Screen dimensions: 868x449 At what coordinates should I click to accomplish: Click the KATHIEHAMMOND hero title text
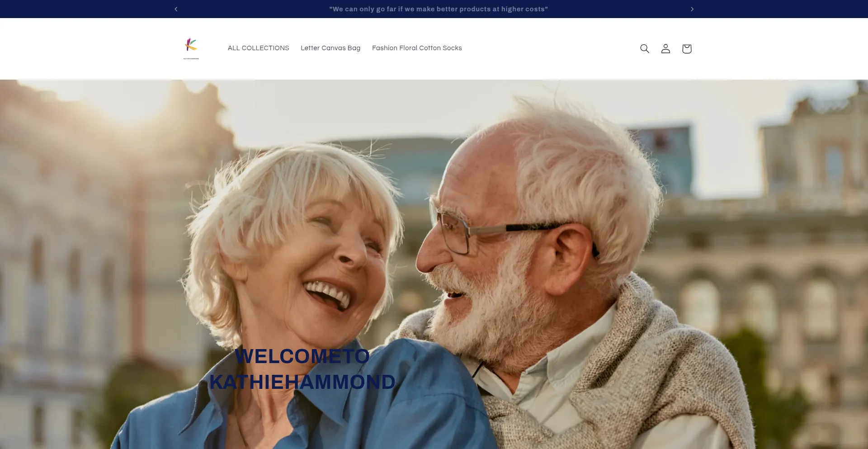pyautogui.click(x=302, y=382)
